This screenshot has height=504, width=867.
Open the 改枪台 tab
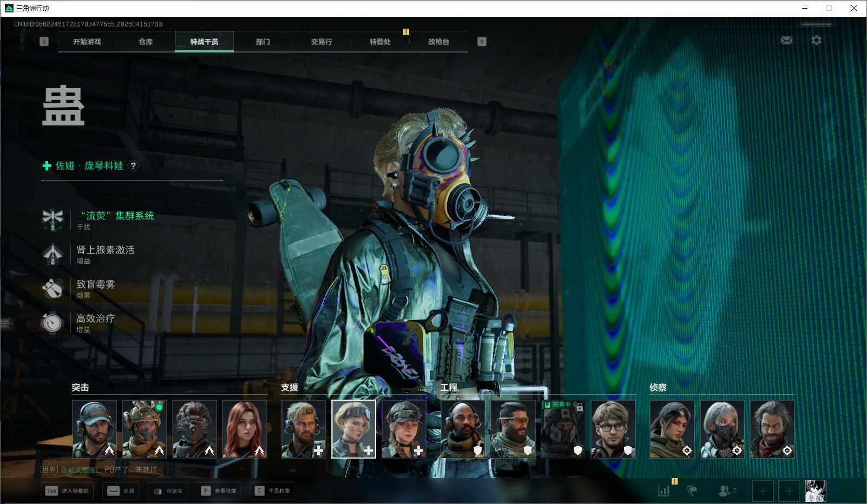[x=438, y=42]
